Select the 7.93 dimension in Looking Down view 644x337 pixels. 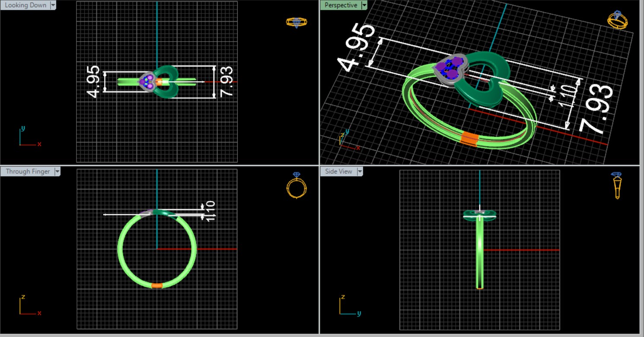226,82
